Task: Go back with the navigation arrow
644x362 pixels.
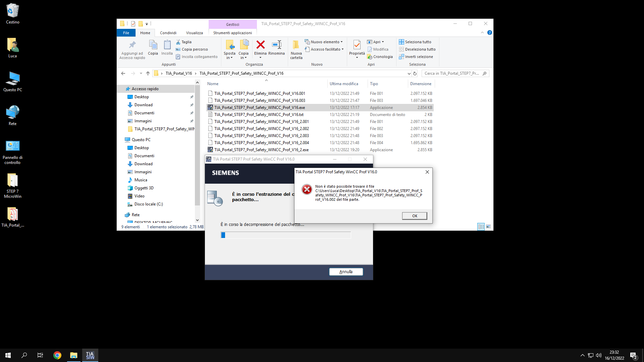Action: (x=123, y=73)
